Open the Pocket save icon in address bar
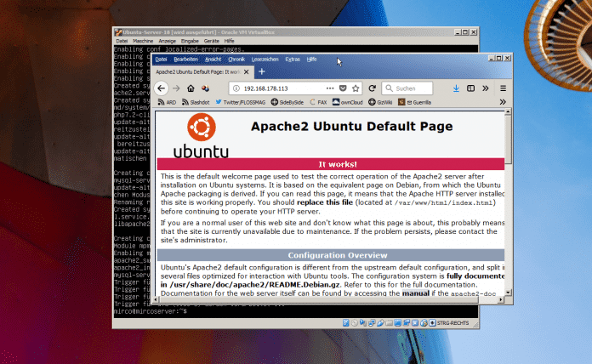This screenshot has width=592, height=364. pyautogui.click(x=342, y=88)
